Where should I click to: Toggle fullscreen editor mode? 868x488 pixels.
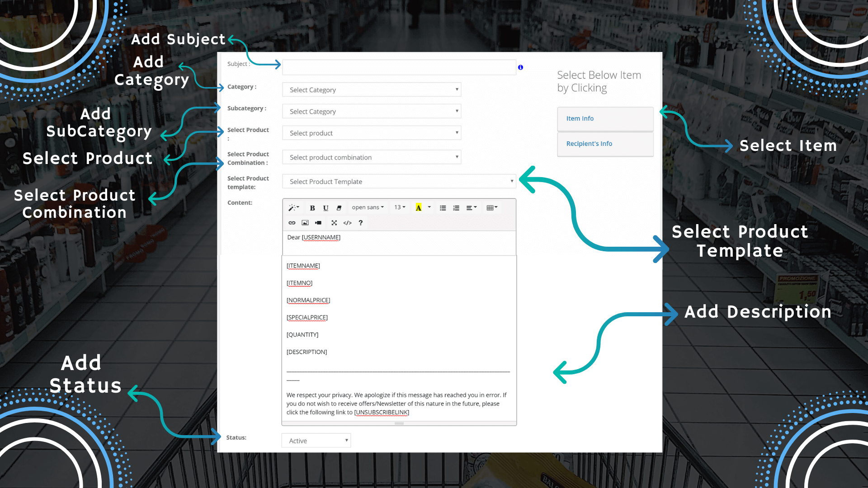click(x=334, y=223)
